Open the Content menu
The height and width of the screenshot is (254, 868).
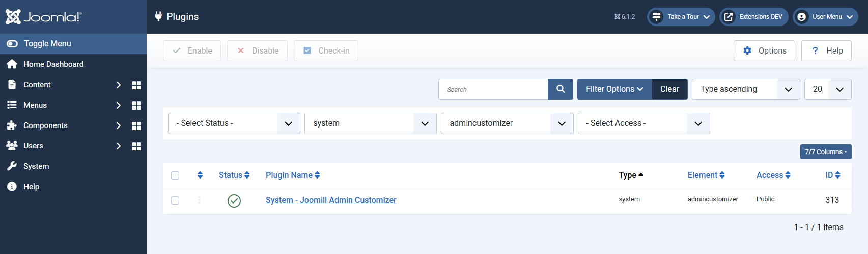click(37, 85)
